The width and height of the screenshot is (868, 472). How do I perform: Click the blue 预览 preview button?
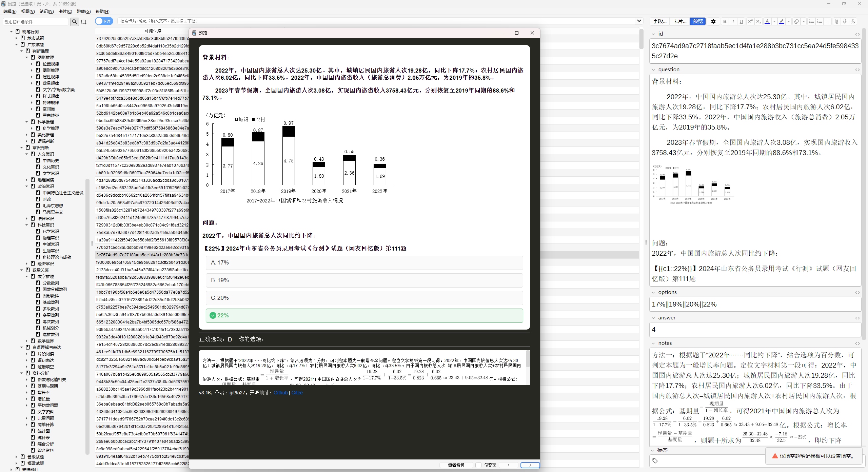point(698,21)
